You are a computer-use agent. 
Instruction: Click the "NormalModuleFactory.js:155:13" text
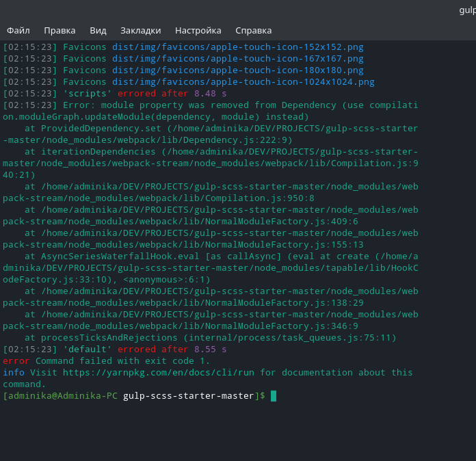click(284, 244)
